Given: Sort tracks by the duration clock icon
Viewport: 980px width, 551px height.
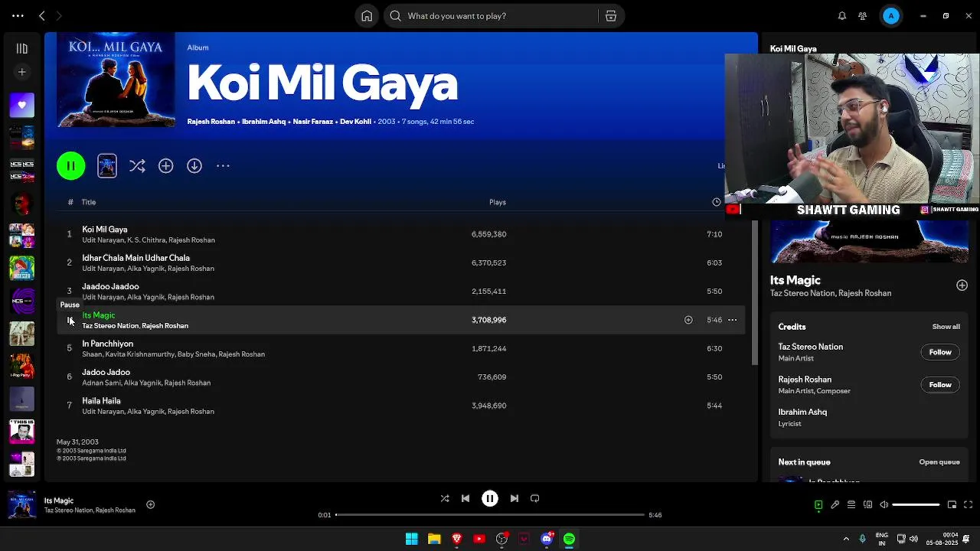Looking at the screenshot, I should [717, 202].
